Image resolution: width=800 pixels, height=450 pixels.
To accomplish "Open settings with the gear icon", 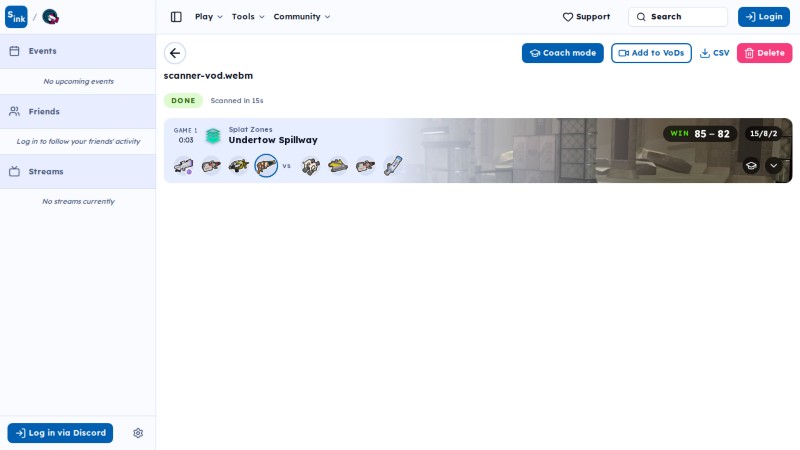I will coord(138,433).
